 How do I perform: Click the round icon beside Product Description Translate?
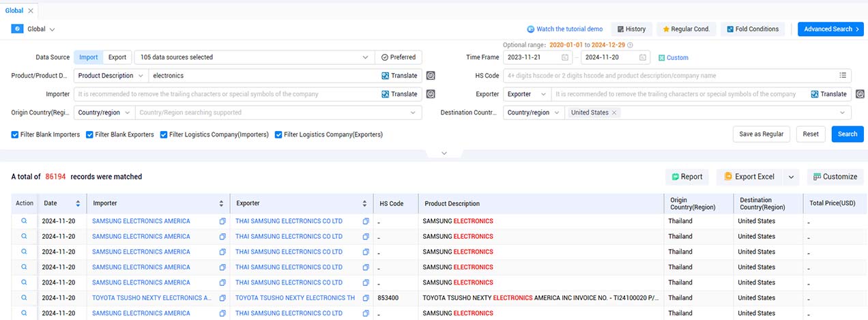tap(431, 76)
